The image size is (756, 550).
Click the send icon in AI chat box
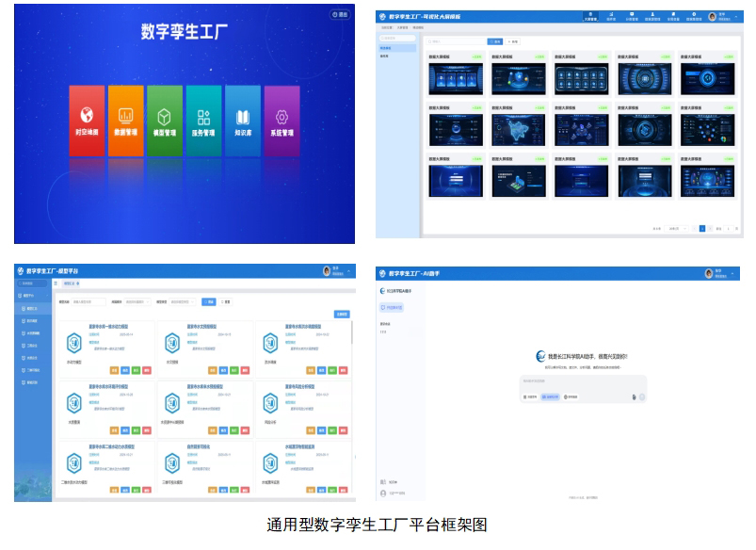click(x=642, y=396)
